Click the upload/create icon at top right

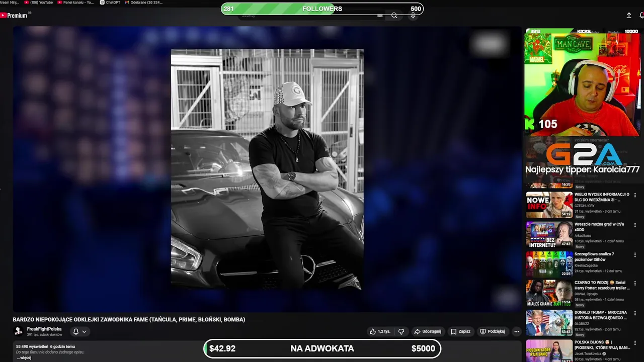[629, 16]
